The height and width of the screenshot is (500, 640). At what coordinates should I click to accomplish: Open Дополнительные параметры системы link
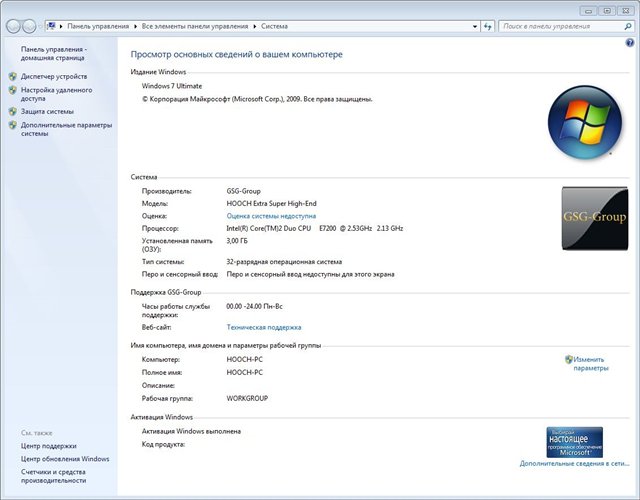pyautogui.click(x=66, y=129)
